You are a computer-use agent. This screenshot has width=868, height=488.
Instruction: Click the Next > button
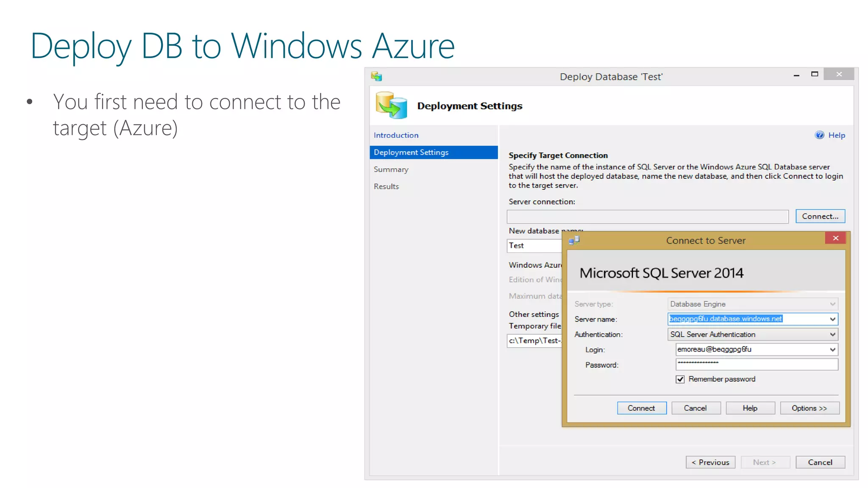point(765,462)
